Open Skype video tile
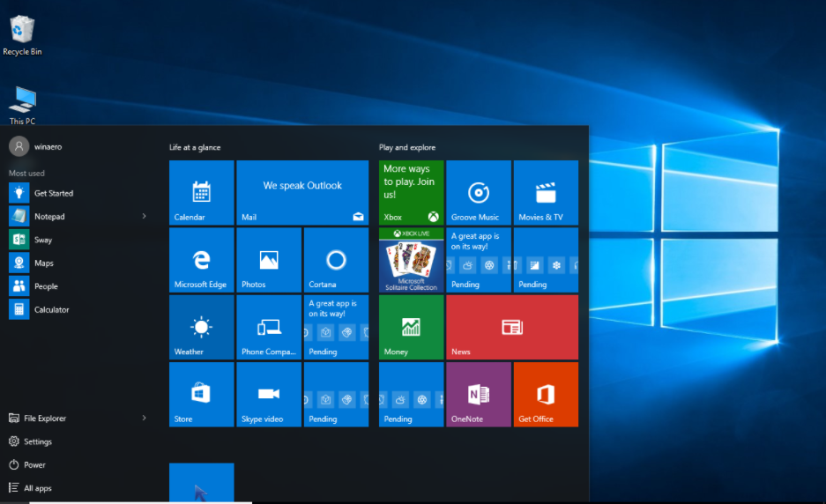 pos(269,395)
